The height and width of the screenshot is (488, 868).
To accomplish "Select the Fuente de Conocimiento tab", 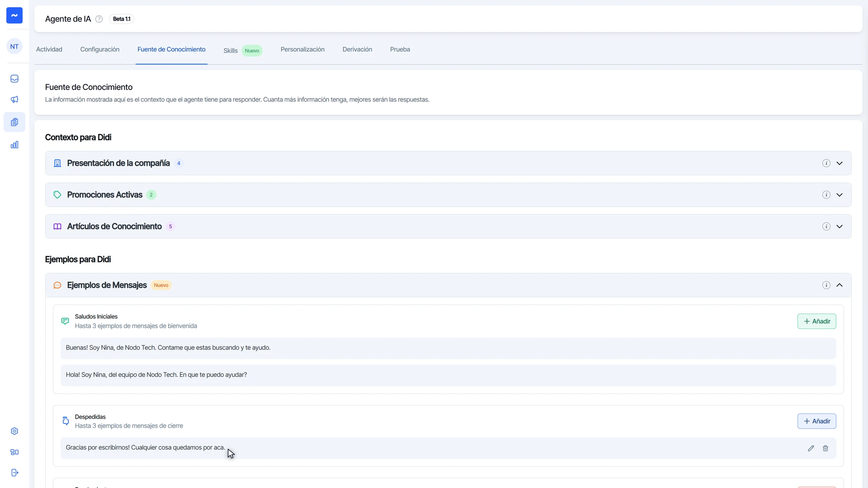I will click(x=171, y=49).
